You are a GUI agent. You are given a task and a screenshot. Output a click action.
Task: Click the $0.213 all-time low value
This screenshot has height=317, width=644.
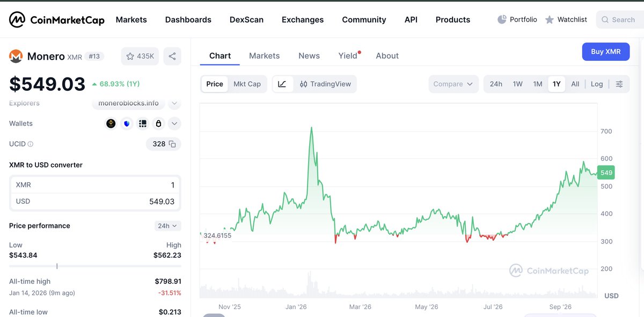coord(170,312)
